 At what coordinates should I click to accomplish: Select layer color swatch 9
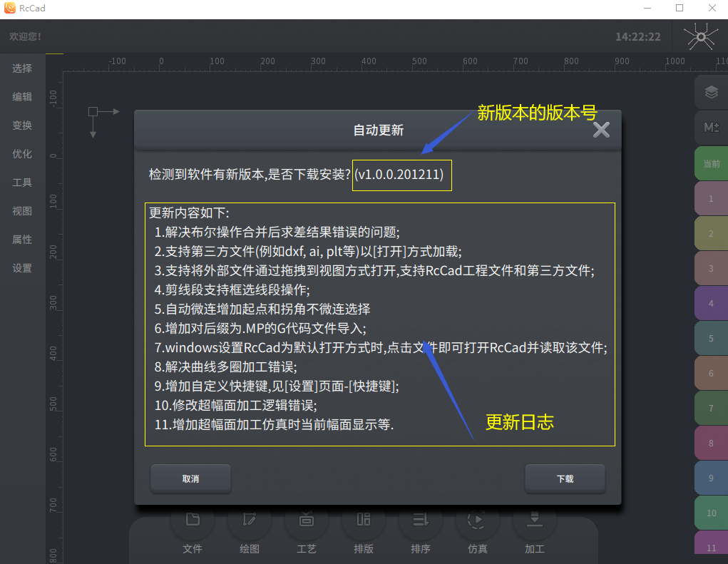tap(712, 478)
